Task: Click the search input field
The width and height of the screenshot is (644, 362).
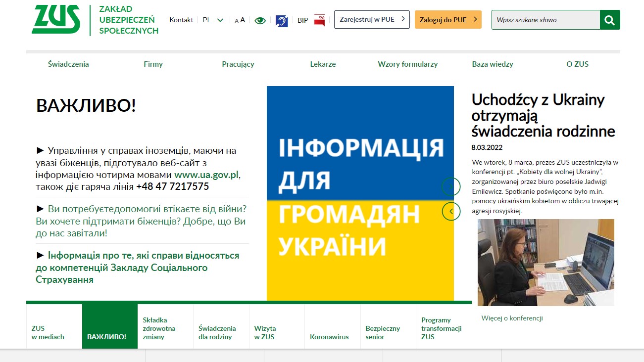Action: click(x=545, y=20)
